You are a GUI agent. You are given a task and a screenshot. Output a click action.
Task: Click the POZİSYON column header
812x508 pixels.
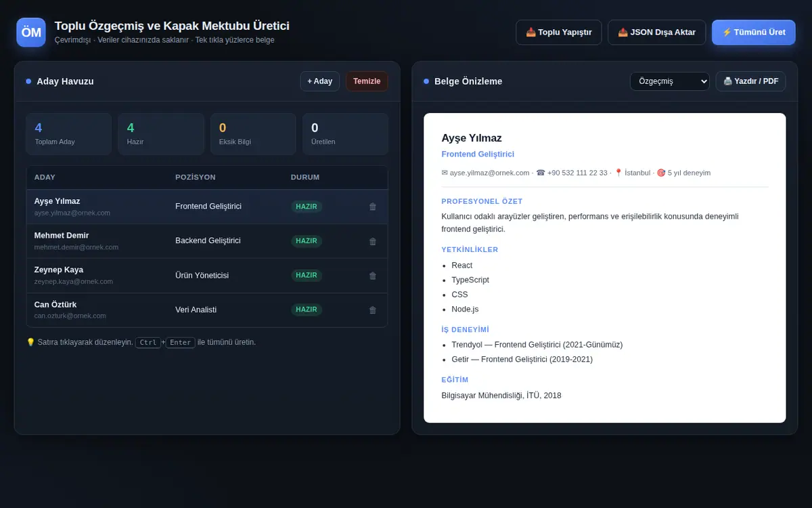196,177
